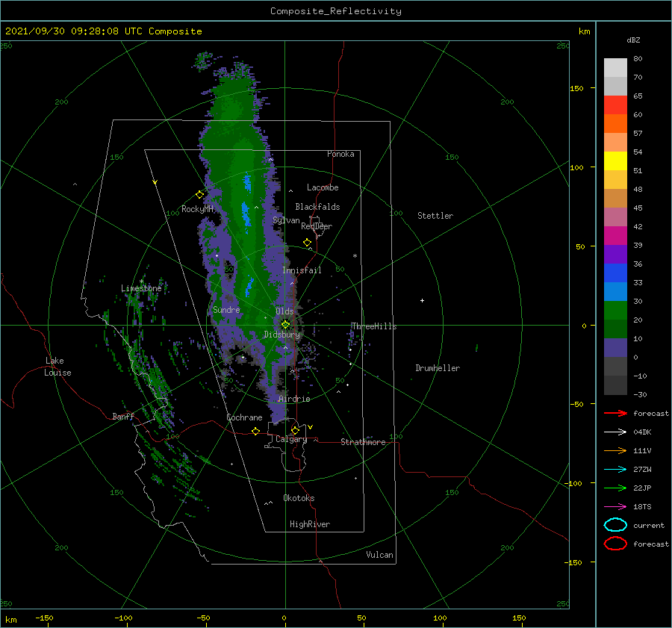This screenshot has height=628, width=672.
Task: Click the Lake Louise label
Action: [57, 367]
